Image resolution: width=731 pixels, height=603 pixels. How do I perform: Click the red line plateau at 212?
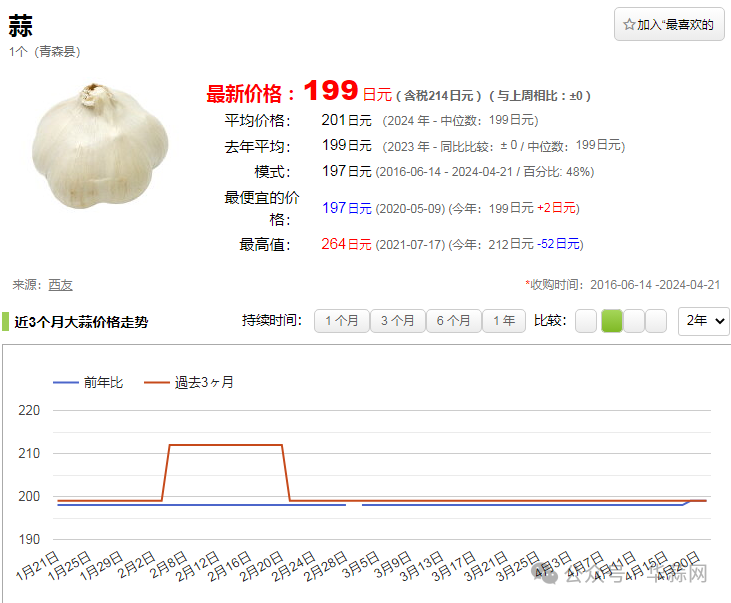(226, 445)
